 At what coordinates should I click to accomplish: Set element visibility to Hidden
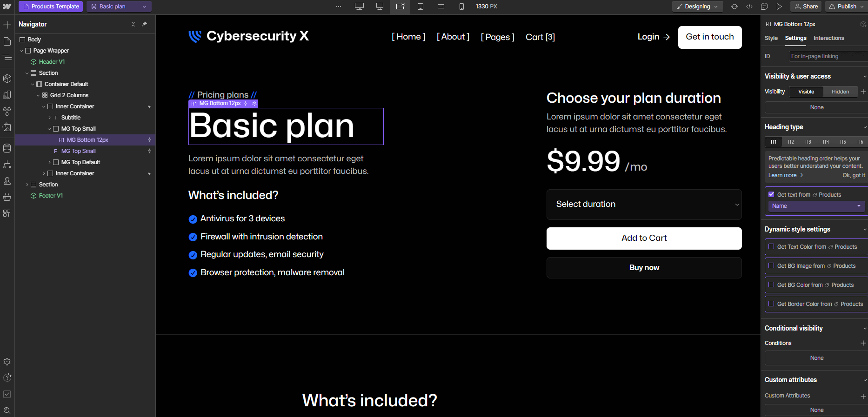[841, 91]
